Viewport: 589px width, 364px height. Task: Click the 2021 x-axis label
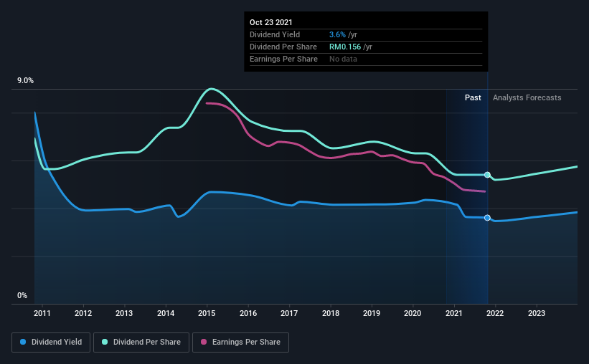pyautogui.click(x=454, y=313)
